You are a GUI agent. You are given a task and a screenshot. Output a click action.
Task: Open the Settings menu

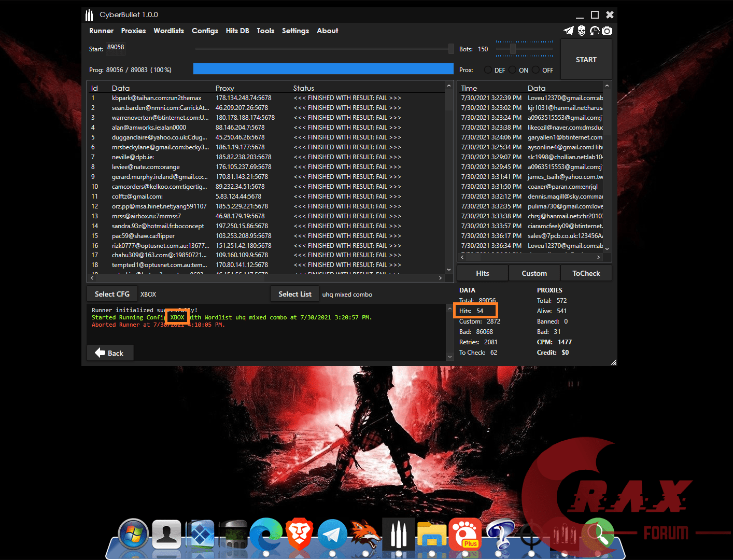pyautogui.click(x=295, y=31)
